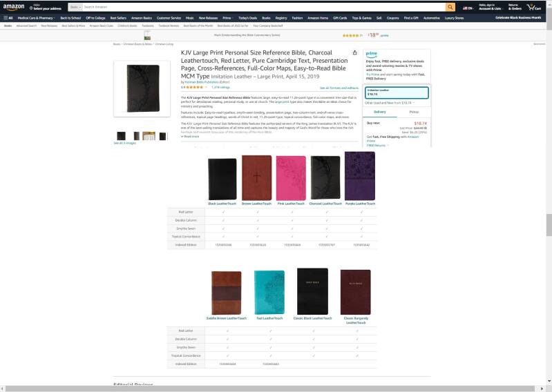The image size is (552, 392).
Task: Open the Black LeatherTouch cover image
Action: click(222, 179)
